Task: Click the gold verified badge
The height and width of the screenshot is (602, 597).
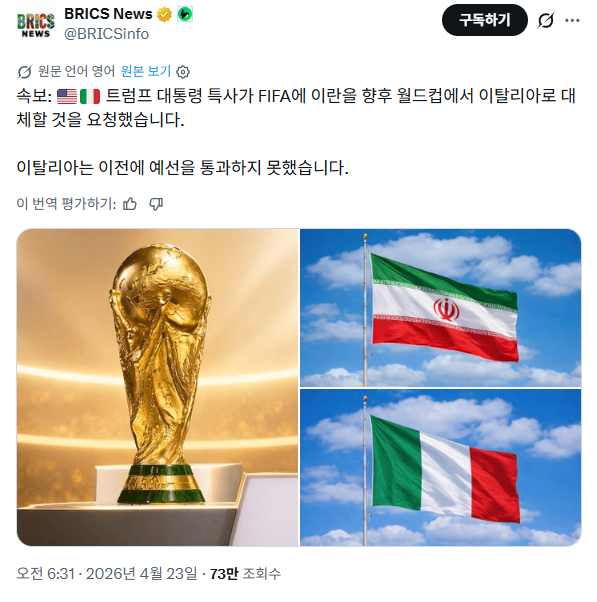Action: (x=164, y=15)
